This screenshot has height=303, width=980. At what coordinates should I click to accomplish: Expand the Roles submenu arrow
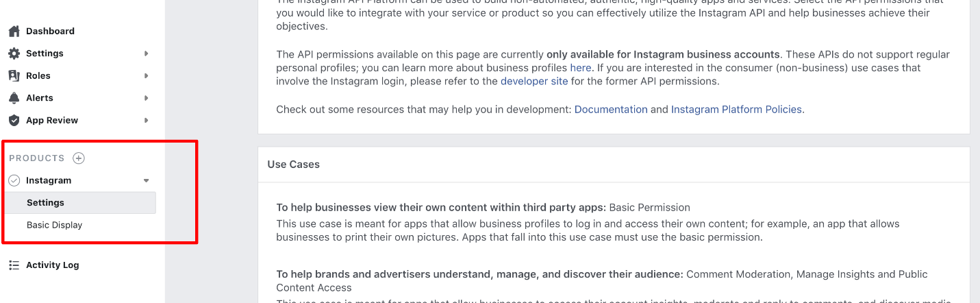tap(146, 76)
